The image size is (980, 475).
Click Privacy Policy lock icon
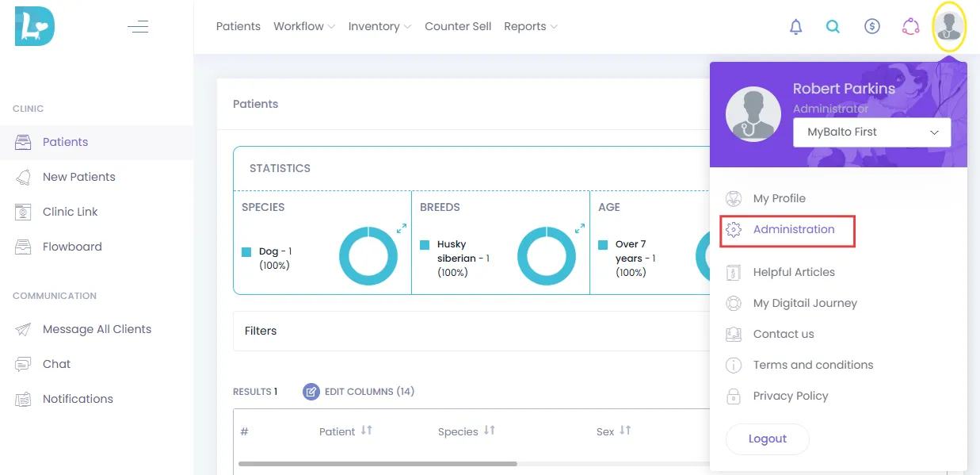coord(734,396)
